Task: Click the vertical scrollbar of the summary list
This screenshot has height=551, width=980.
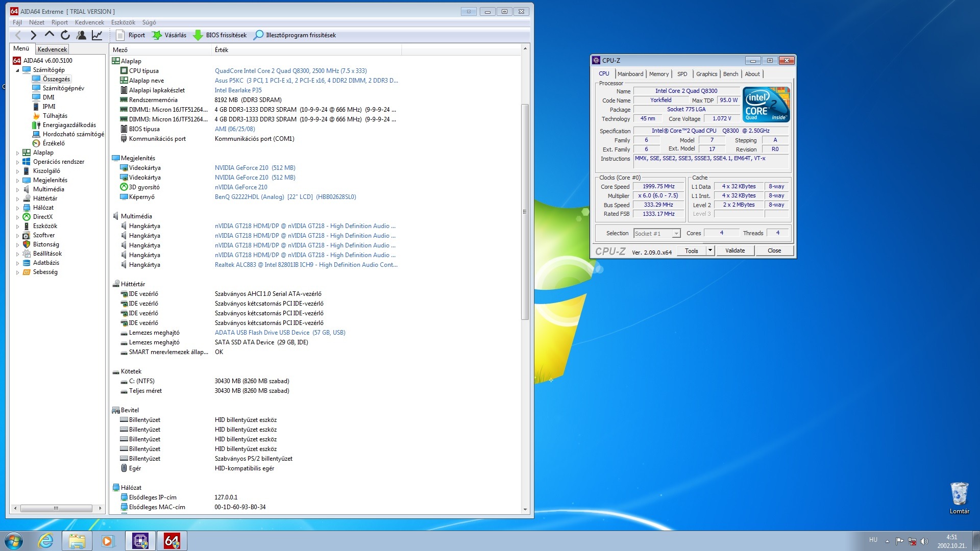Action: tap(525, 212)
